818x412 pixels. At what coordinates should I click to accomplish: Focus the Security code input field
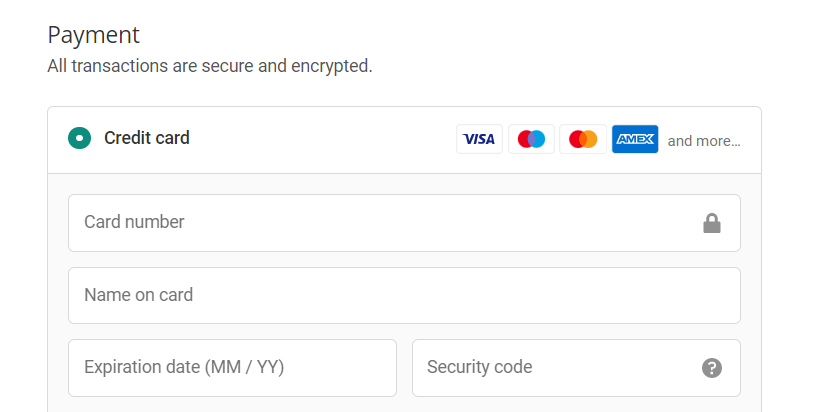click(576, 368)
